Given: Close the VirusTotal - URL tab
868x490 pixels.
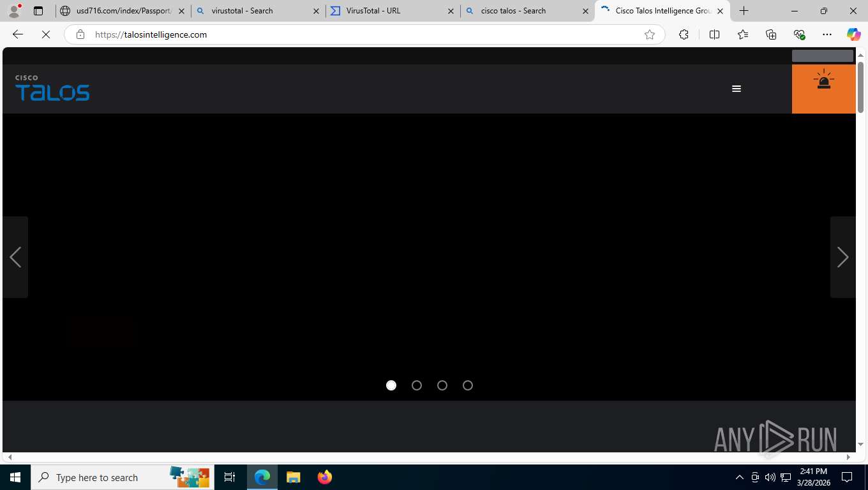Looking at the screenshot, I should (x=451, y=11).
